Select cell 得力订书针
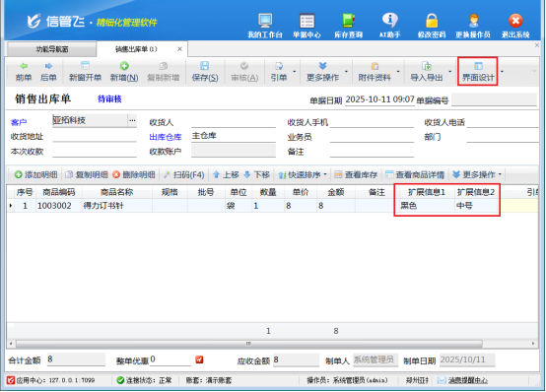This screenshot has width=546, height=392. click(116, 206)
